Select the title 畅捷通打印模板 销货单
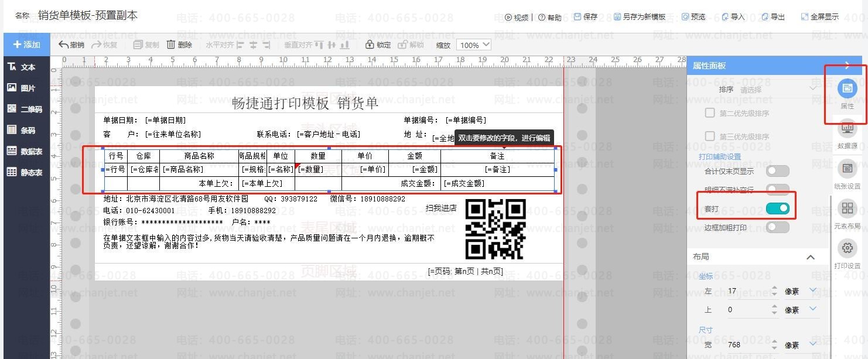The height and width of the screenshot is (359, 868). click(x=305, y=104)
